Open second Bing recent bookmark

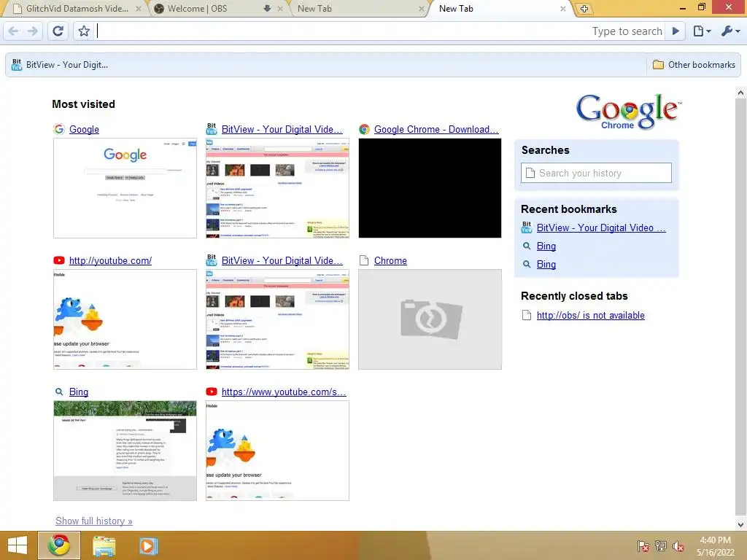[x=546, y=264]
